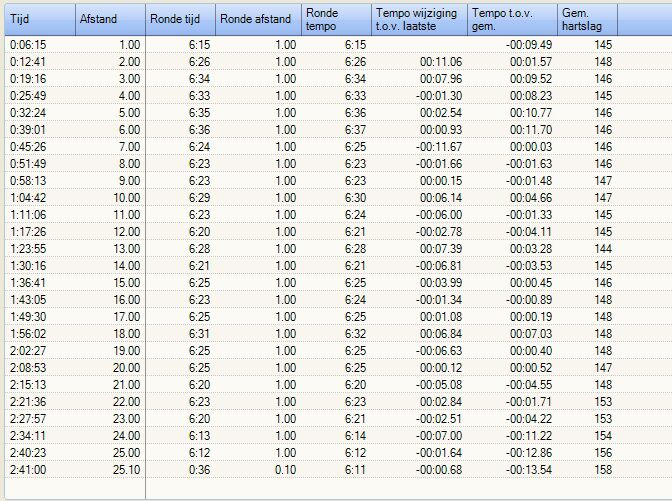The width and height of the screenshot is (672, 501).
Task: Sort by Tempo t.o.v. gem. header
Action: (513, 19)
